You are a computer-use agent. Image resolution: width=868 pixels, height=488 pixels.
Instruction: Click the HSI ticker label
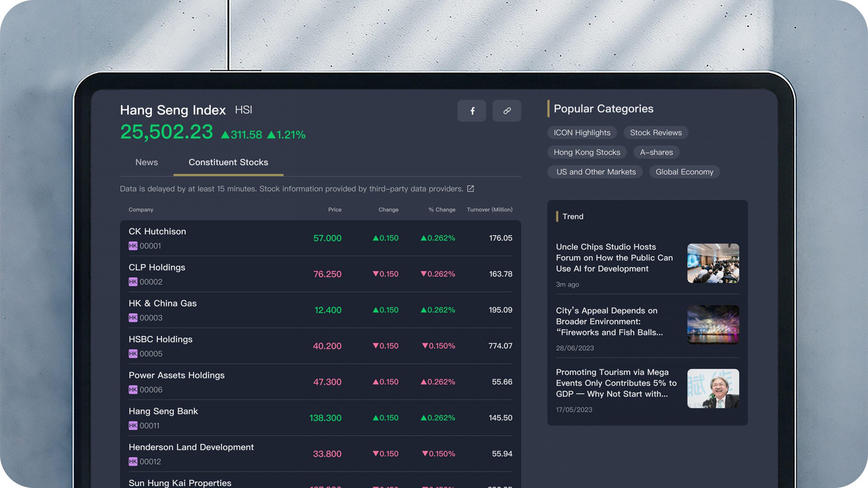point(243,110)
